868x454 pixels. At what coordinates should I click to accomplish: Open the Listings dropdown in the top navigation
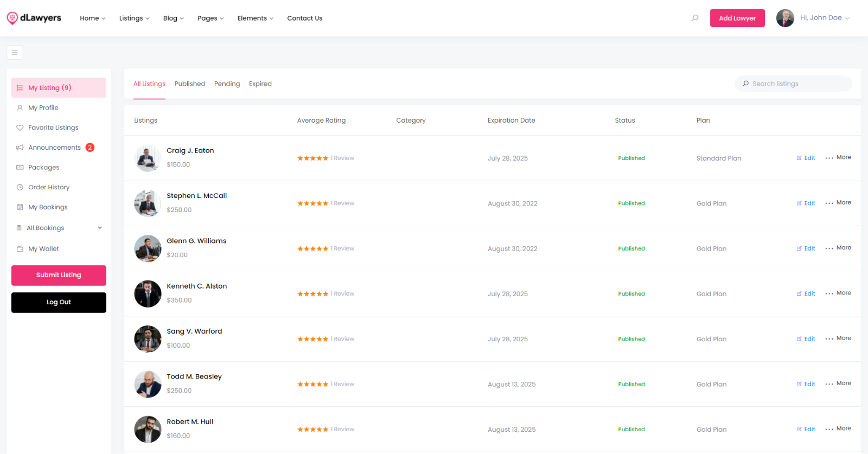pyautogui.click(x=134, y=18)
